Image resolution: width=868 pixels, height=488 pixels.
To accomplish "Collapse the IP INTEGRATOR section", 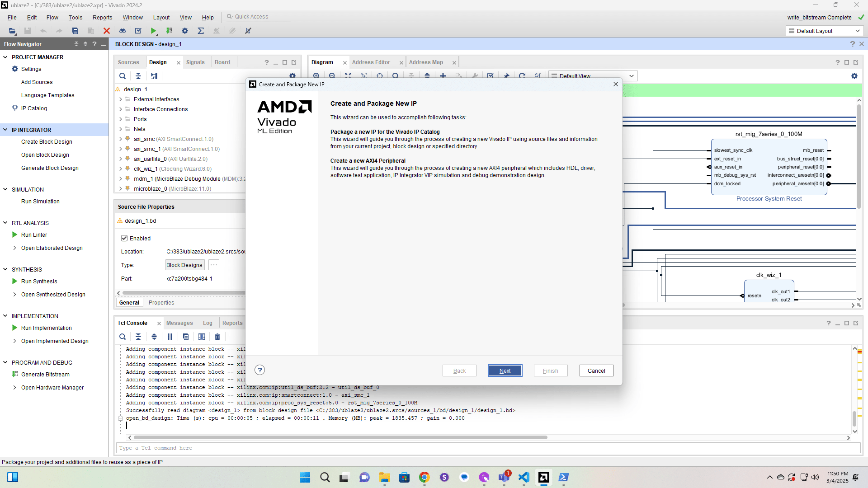I will pos(5,130).
